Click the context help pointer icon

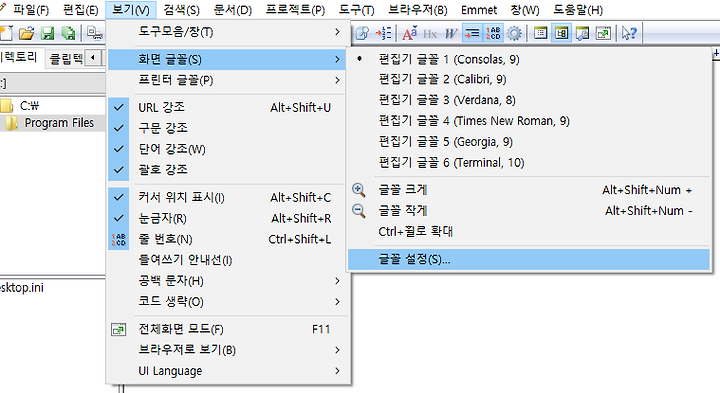tap(629, 33)
